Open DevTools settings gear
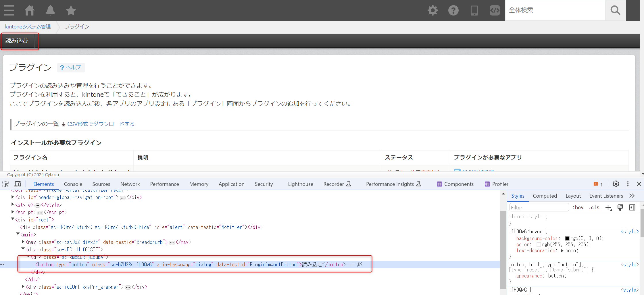Screen dimensions: 644x295 click(616, 184)
